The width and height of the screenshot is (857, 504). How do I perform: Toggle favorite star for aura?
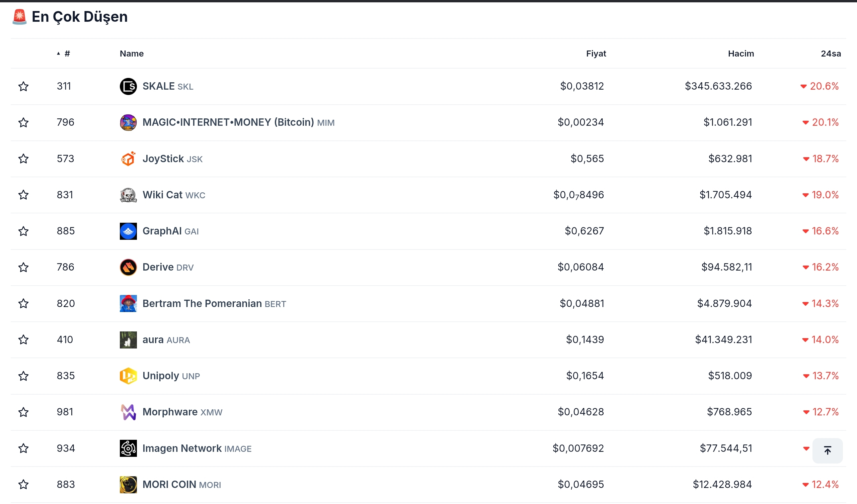(23, 340)
